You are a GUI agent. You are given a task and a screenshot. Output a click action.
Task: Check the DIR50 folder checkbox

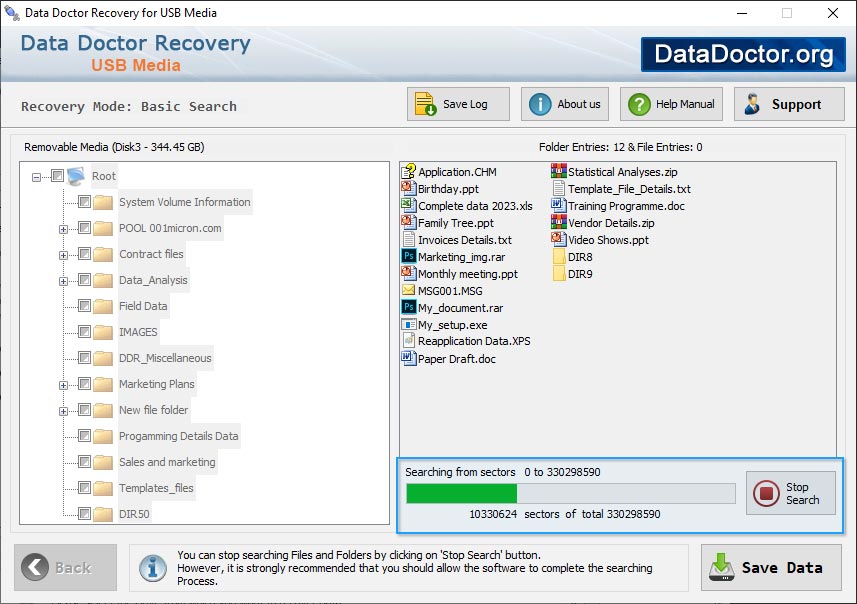84,513
